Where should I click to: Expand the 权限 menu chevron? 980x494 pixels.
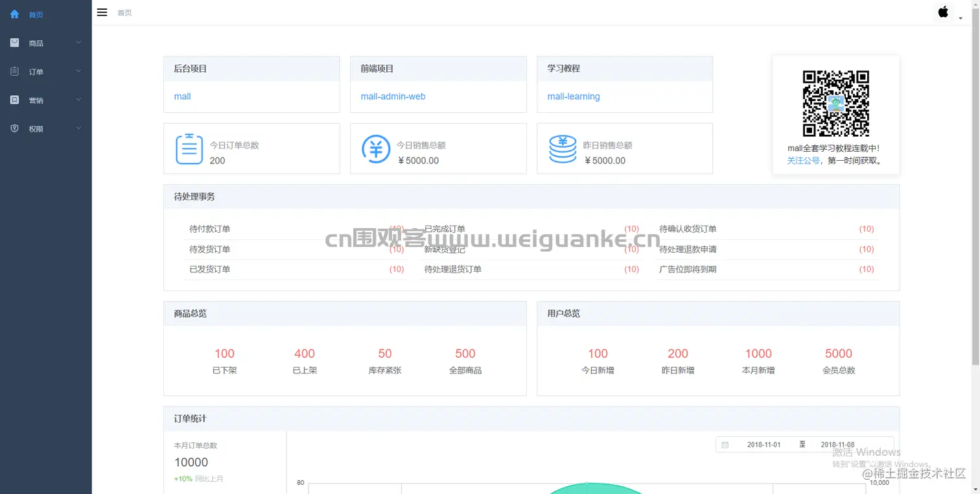tap(78, 128)
